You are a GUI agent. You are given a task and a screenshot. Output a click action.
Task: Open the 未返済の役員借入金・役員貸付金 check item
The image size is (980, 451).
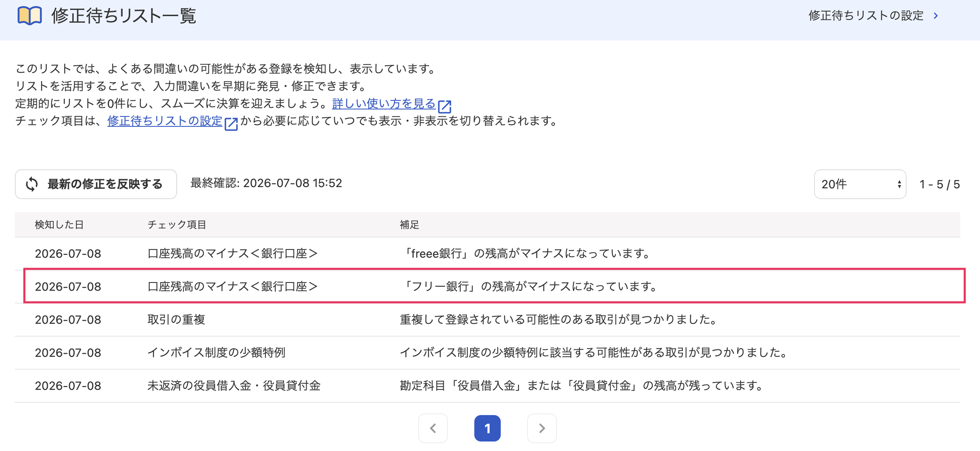pos(234,386)
